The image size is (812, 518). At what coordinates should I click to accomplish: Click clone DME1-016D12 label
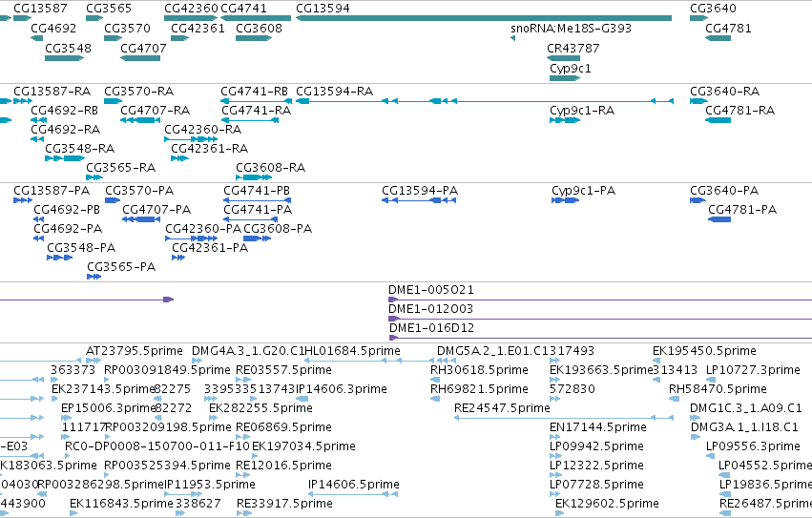click(x=432, y=328)
